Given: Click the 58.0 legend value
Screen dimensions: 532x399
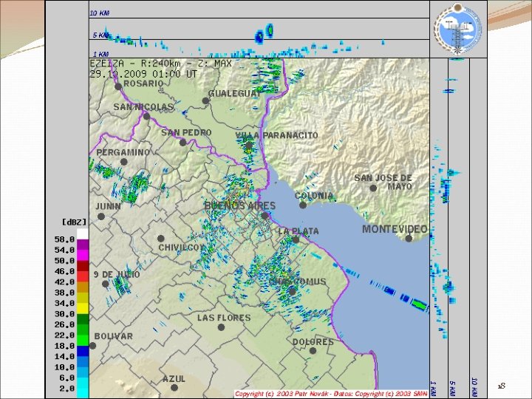Looking at the screenshot, I should tap(64, 239).
